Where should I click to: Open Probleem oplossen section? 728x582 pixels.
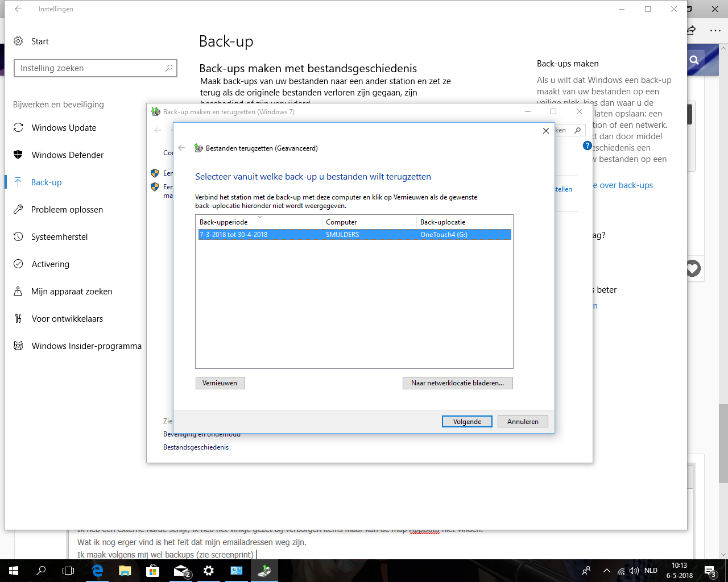[67, 210]
